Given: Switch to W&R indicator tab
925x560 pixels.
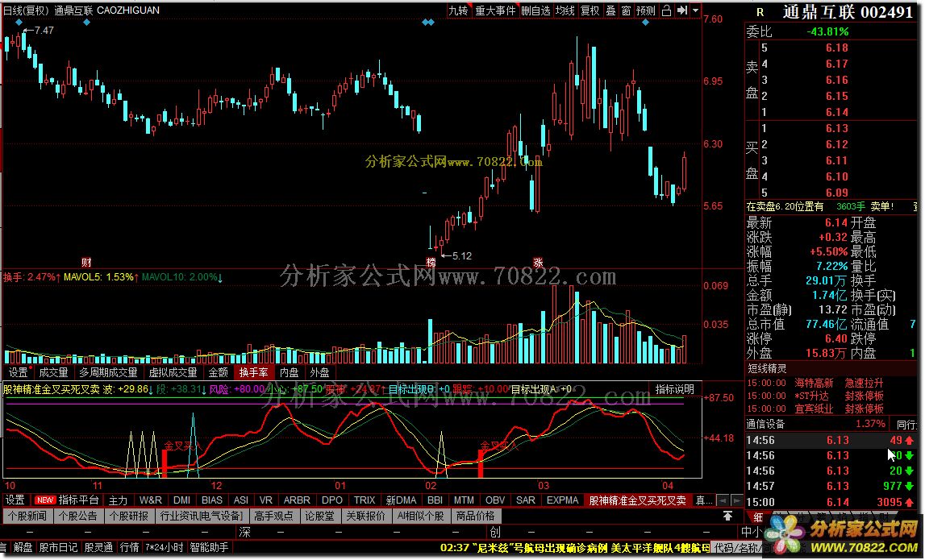Looking at the screenshot, I should pos(151,500).
